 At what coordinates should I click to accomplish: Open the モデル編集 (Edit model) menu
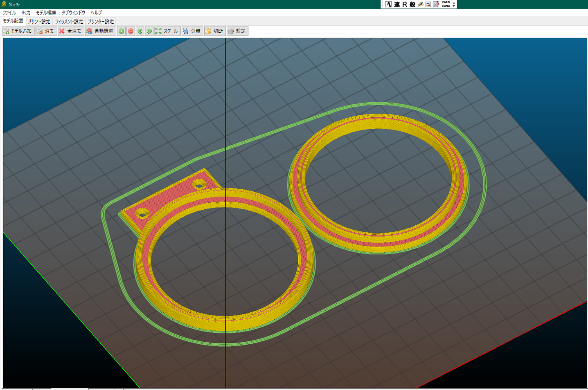coord(46,13)
